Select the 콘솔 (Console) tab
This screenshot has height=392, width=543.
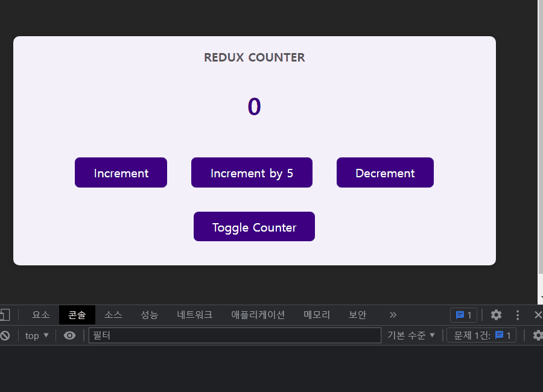coord(77,315)
